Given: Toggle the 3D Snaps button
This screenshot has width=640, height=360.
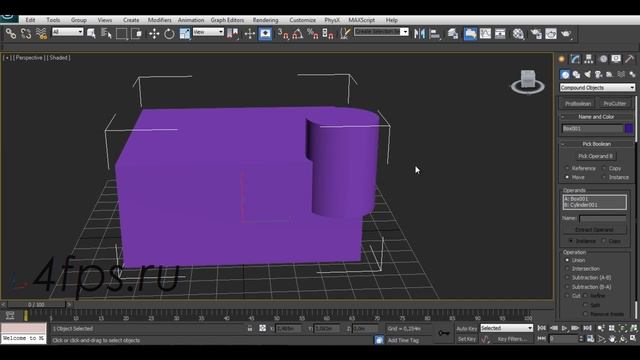Looking at the screenshot, I should (x=283, y=33).
